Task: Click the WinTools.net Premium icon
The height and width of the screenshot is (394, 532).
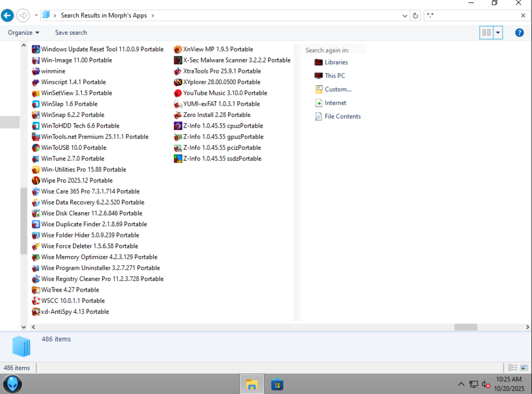Action: point(36,137)
